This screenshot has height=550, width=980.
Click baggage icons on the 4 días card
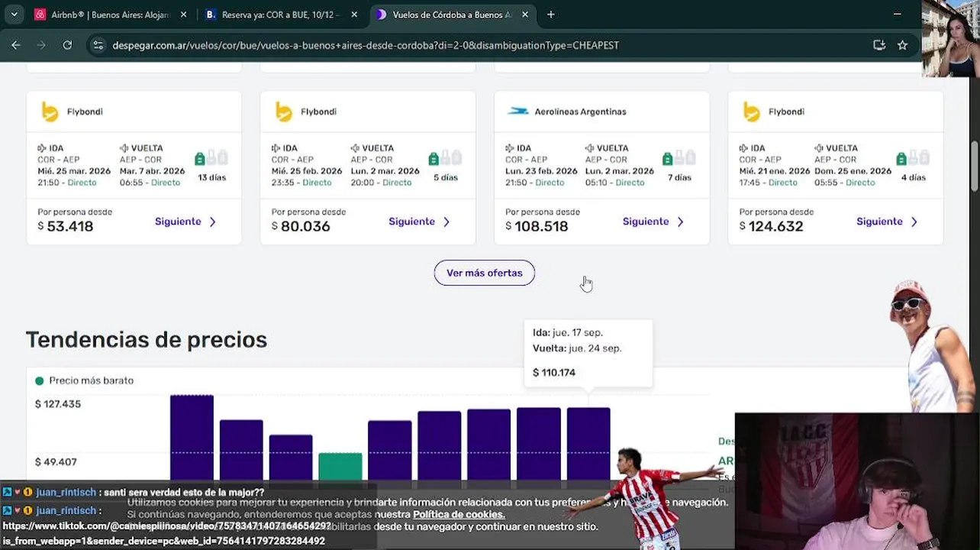click(913, 158)
